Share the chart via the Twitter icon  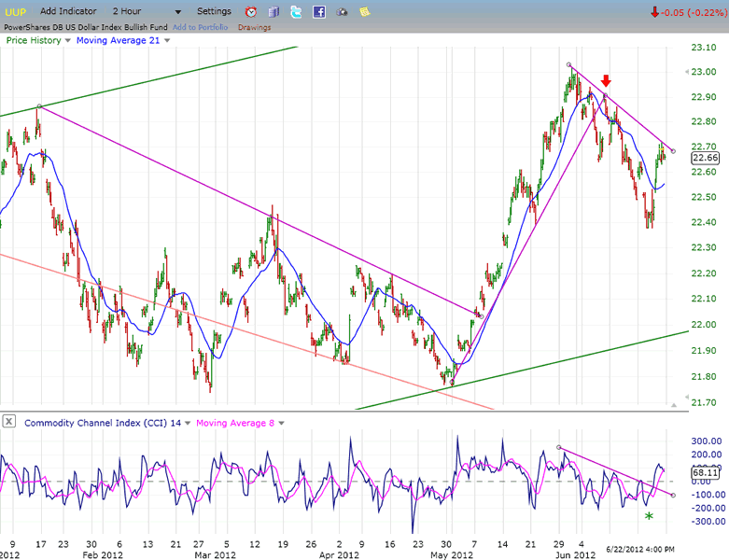(x=296, y=12)
